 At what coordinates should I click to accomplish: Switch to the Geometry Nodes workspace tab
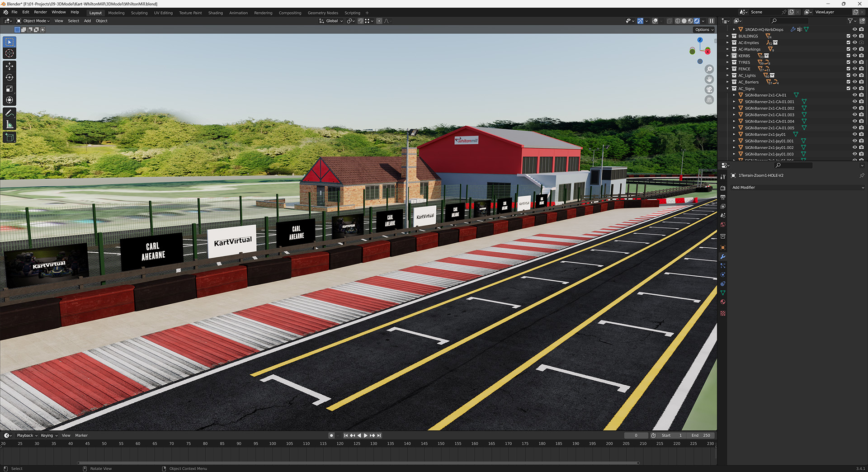pyautogui.click(x=323, y=13)
